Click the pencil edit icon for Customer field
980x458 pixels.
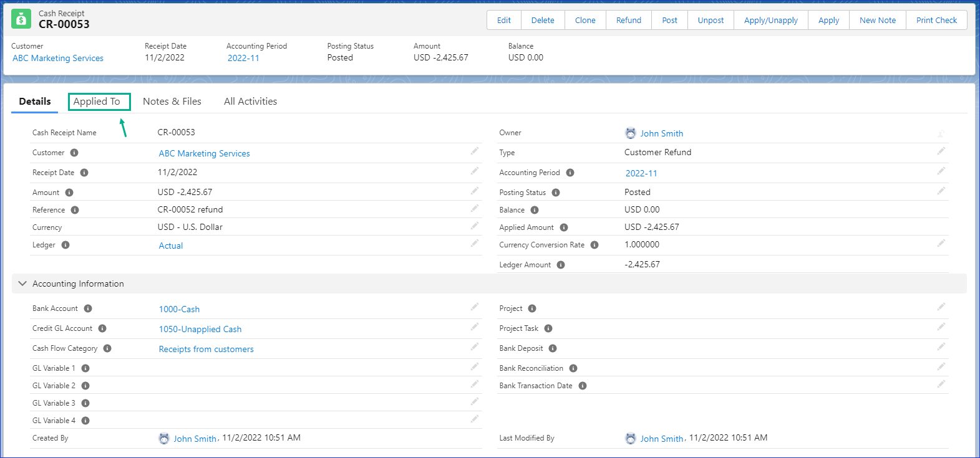475,151
